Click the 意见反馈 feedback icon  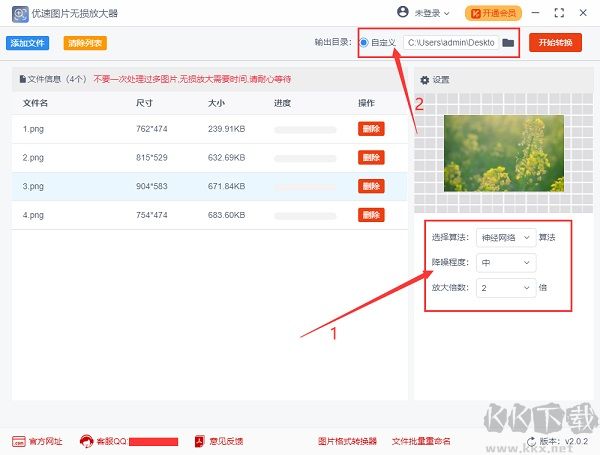tap(200, 442)
